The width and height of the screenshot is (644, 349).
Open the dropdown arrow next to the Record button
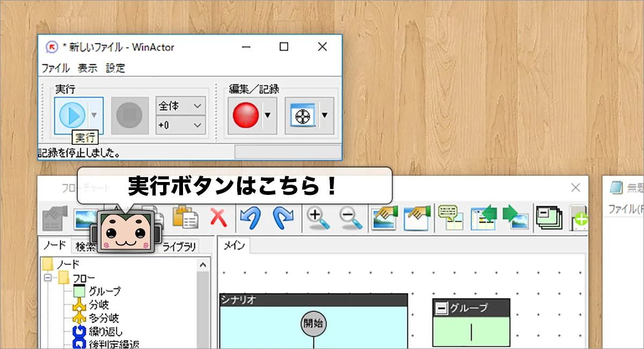click(268, 115)
